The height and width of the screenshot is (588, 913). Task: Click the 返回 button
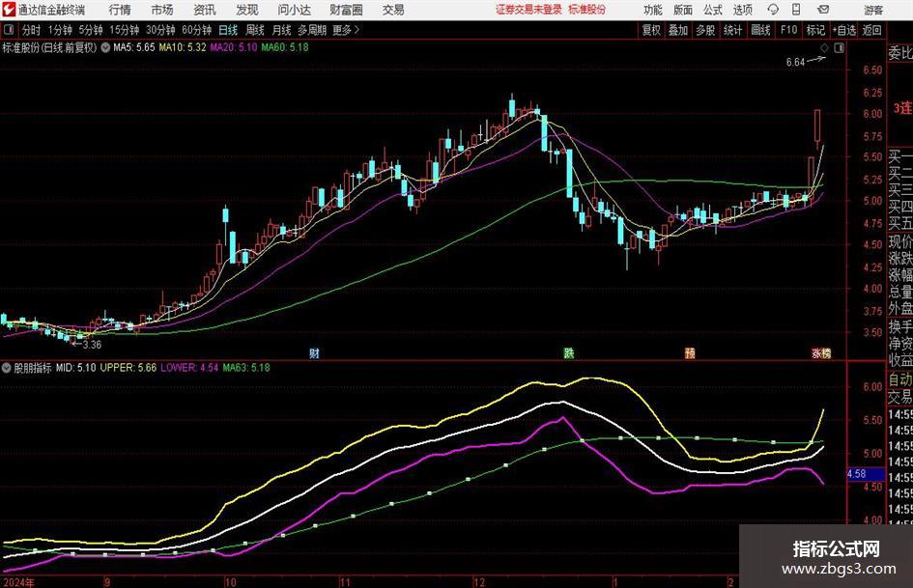871,30
